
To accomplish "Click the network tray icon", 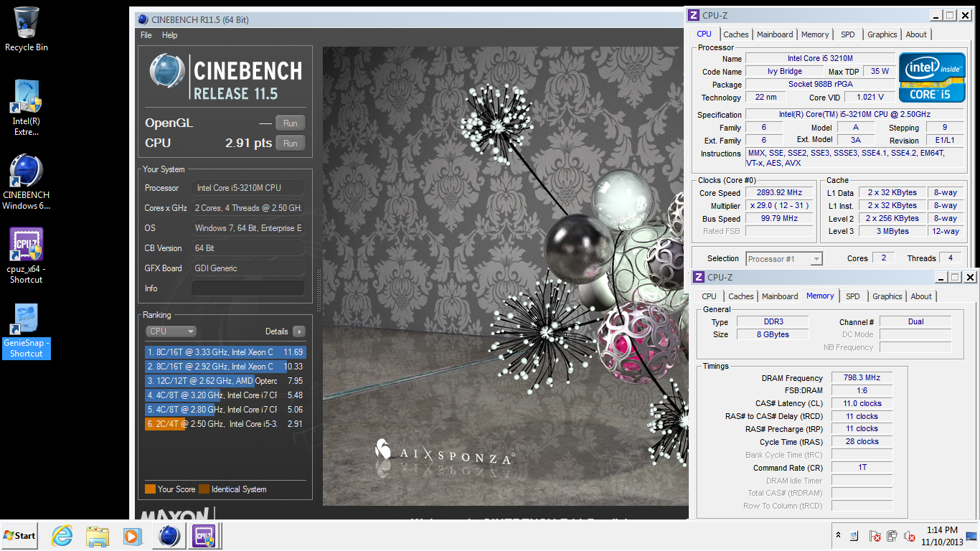I will pyautogui.click(x=854, y=536).
